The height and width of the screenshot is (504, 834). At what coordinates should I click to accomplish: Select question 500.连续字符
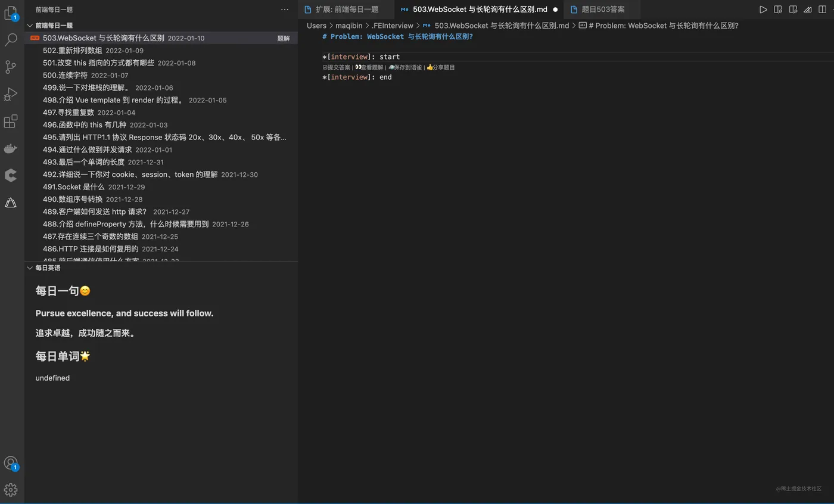click(x=161, y=76)
